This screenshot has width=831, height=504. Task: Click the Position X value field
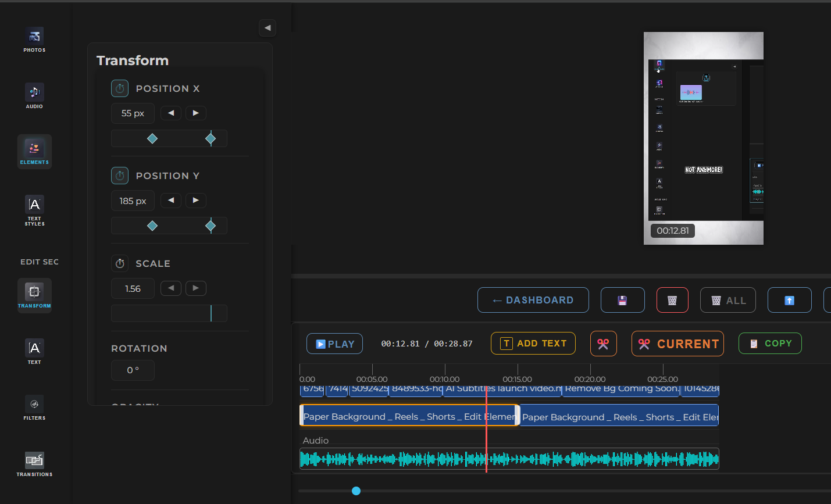click(133, 113)
